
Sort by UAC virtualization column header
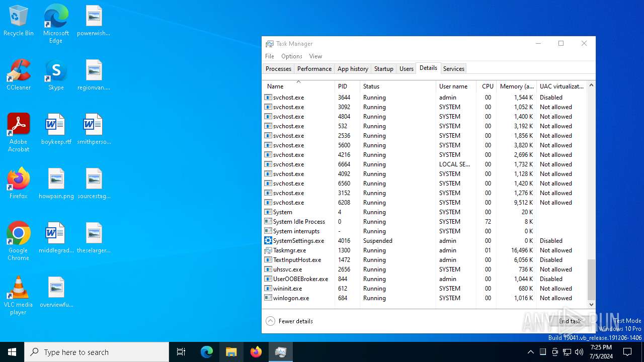(561, 86)
